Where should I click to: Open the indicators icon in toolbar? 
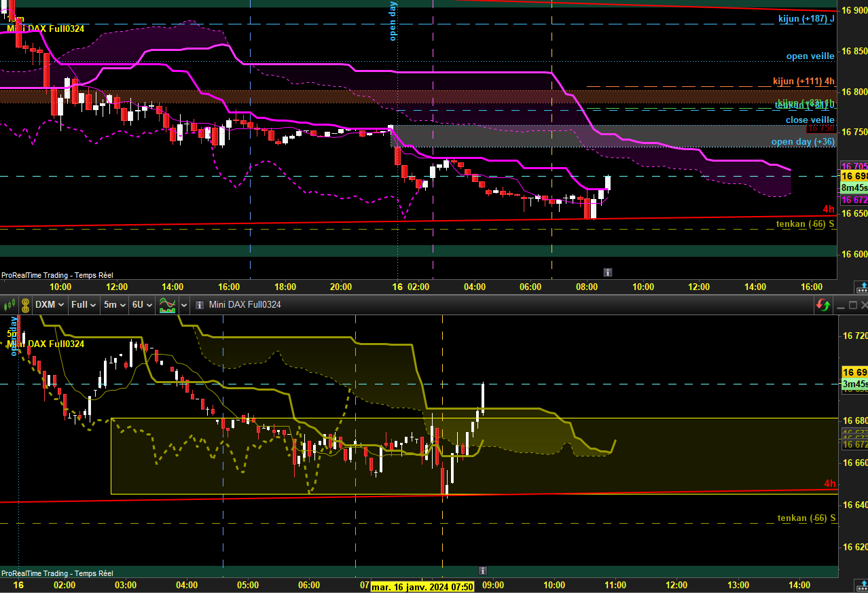(x=167, y=304)
